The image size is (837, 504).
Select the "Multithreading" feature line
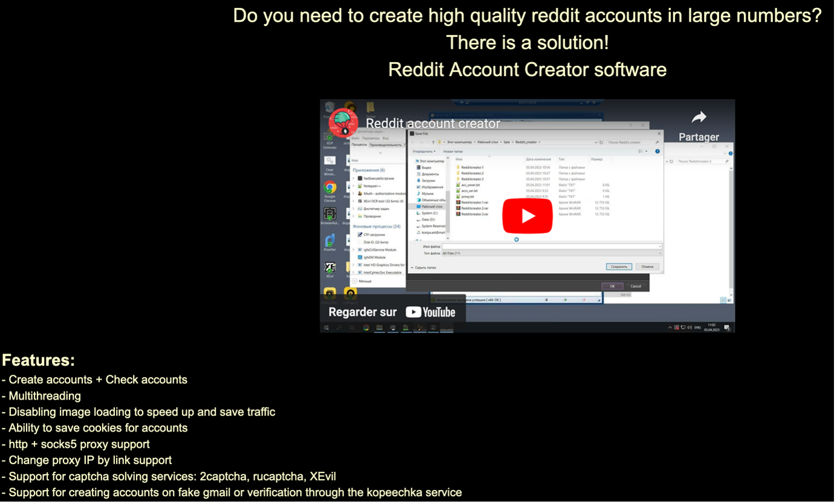(42, 396)
